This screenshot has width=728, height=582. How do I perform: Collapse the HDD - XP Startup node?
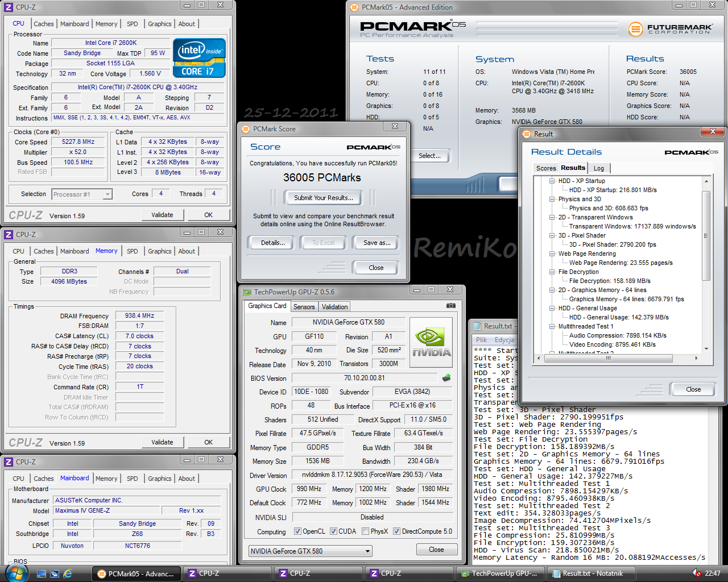552,181
